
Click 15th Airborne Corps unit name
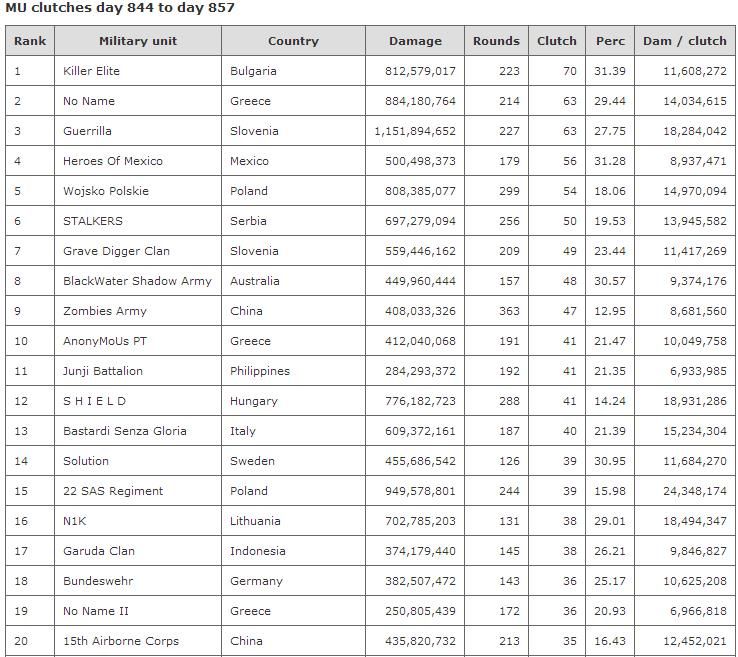click(x=121, y=641)
